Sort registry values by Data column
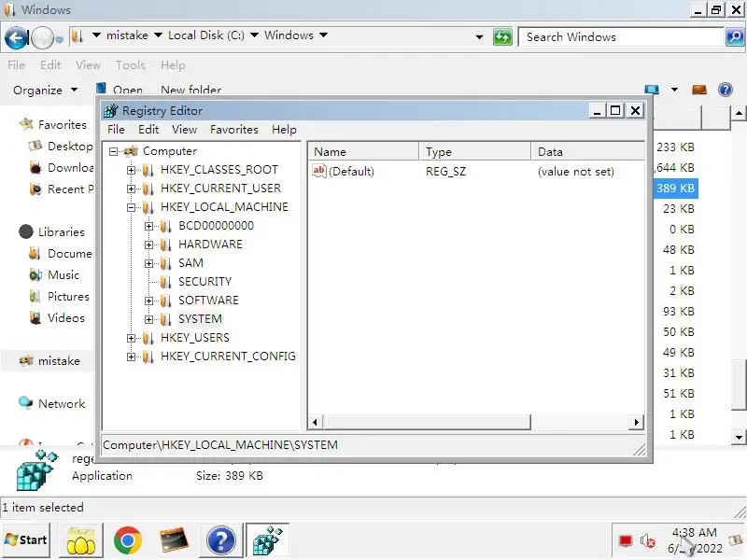 (587, 152)
